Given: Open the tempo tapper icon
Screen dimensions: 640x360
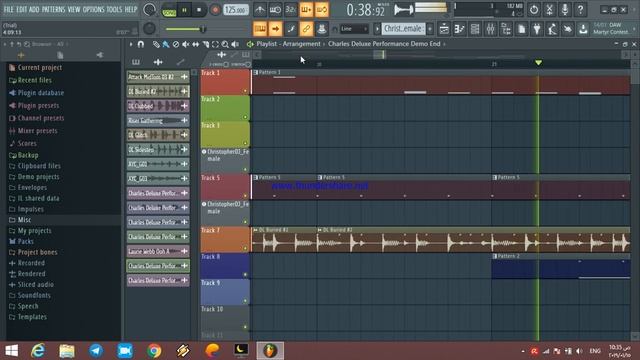Looking at the screenshot, I should point(553,29).
